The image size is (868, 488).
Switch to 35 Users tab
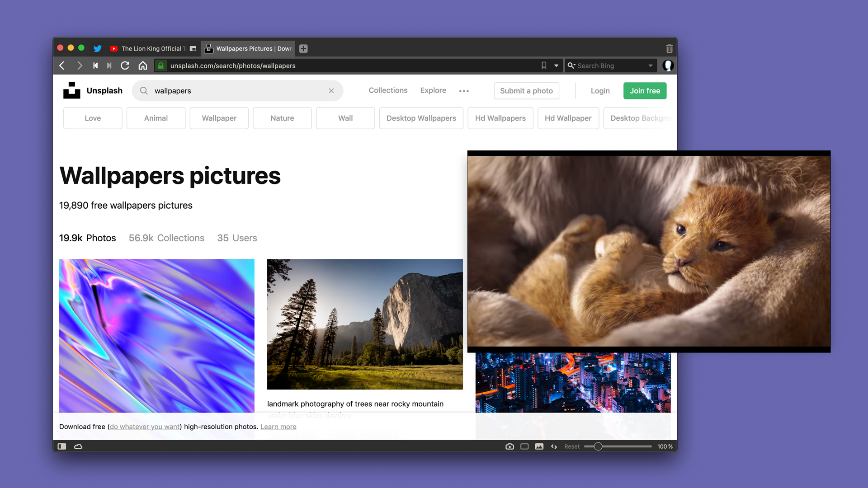pos(237,238)
